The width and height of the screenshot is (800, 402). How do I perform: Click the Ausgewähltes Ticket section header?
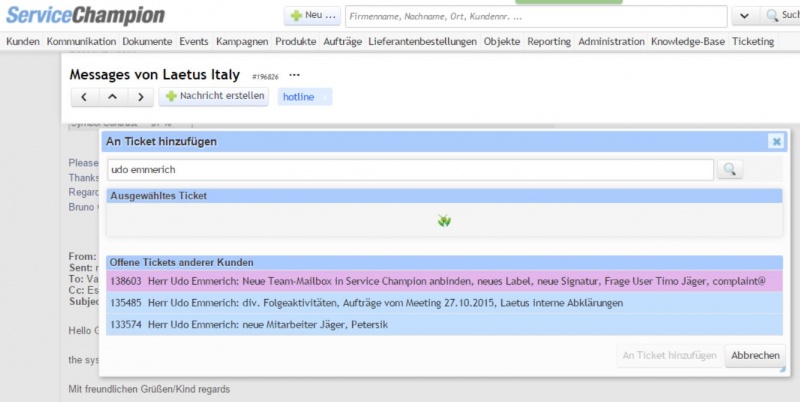[444, 196]
